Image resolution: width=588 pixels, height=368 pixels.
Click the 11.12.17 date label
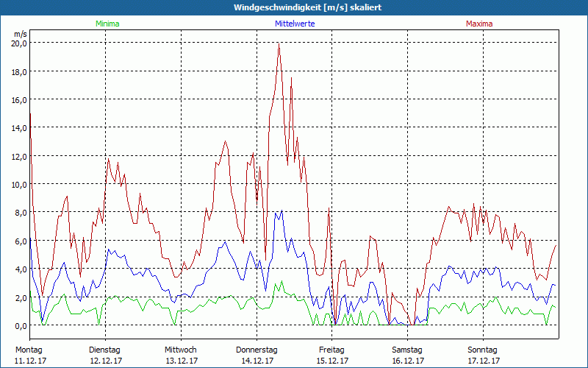pos(30,361)
